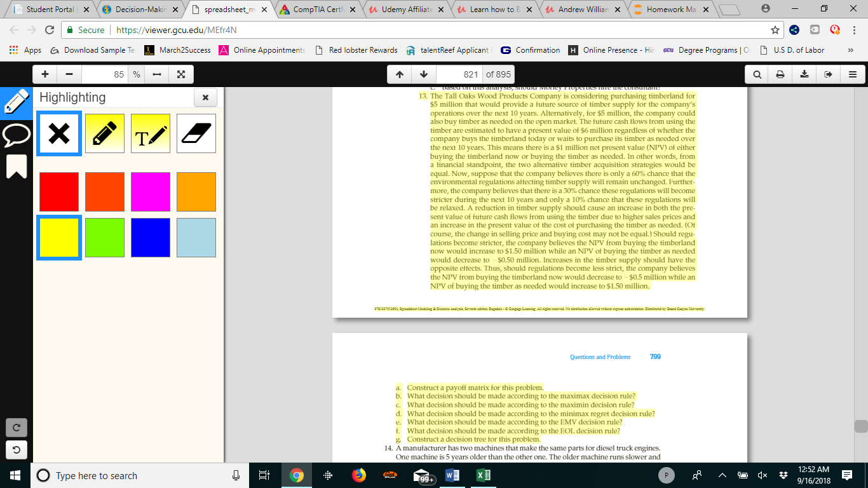Close the Highlighting panel

[205, 97]
